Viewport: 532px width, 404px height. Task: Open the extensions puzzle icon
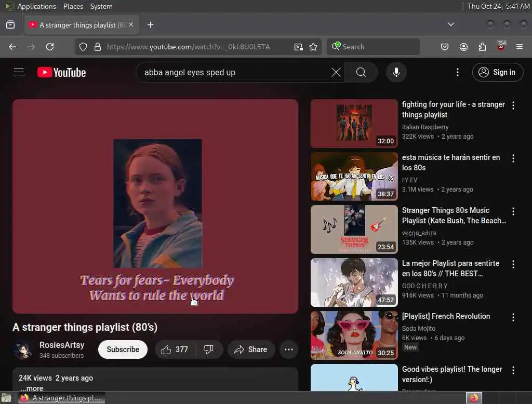pyautogui.click(x=482, y=47)
